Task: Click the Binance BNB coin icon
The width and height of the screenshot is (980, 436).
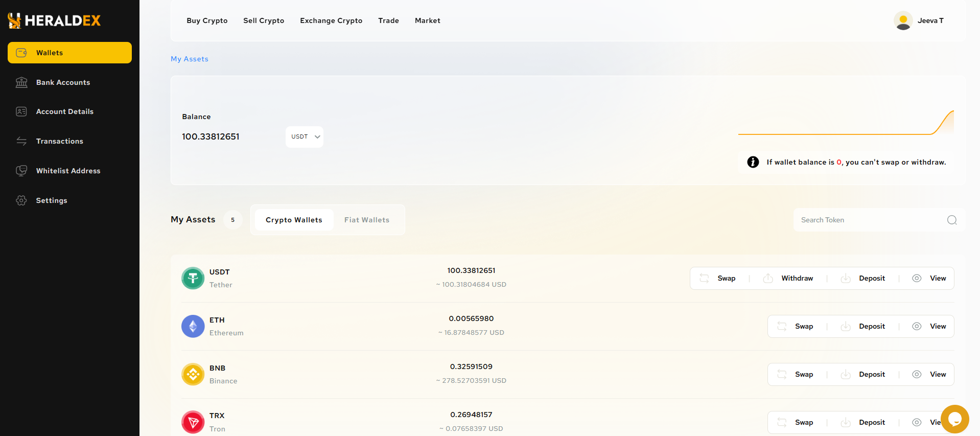Action: click(x=193, y=375)
